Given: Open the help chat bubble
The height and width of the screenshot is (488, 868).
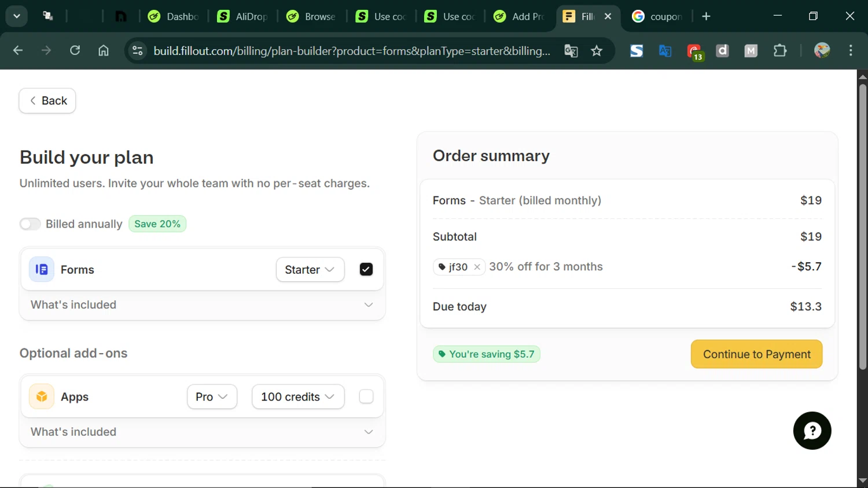Looking at the screenshot, I should click(x=812, y=431).
